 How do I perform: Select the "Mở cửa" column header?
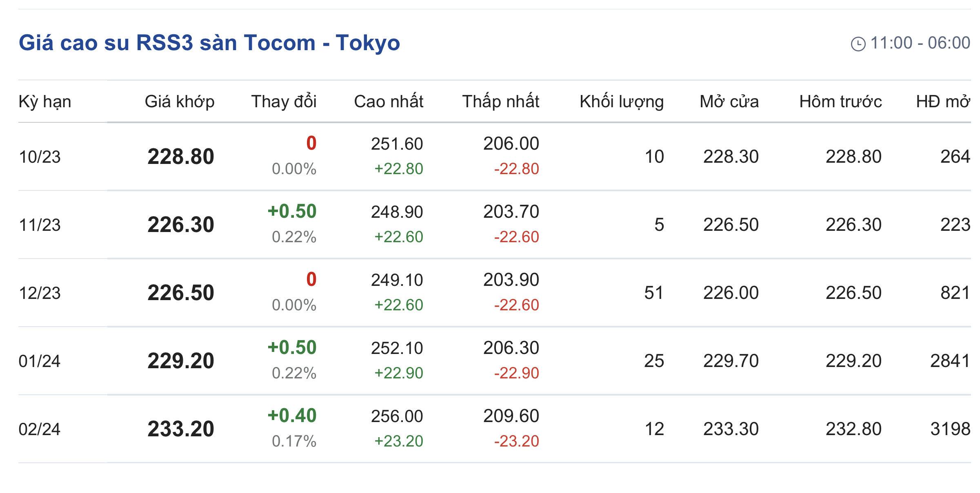tap(729, 102)
